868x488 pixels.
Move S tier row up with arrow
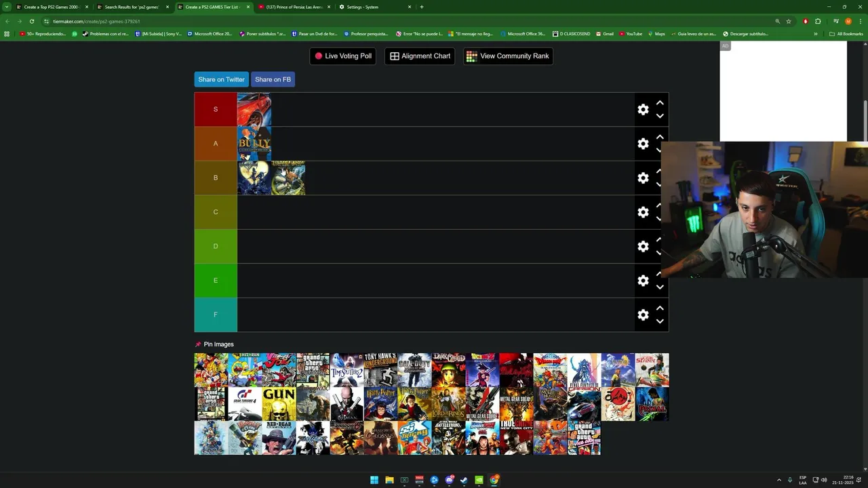[660, 103]
